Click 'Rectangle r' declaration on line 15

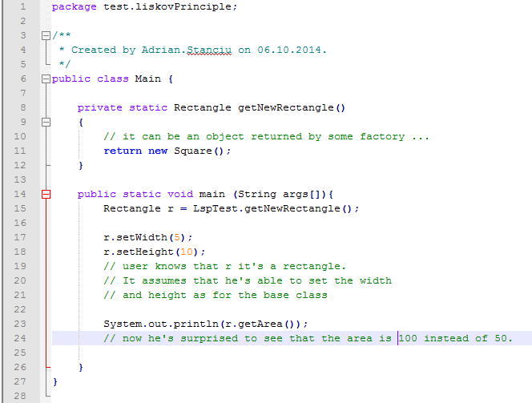tap(139, 208)
